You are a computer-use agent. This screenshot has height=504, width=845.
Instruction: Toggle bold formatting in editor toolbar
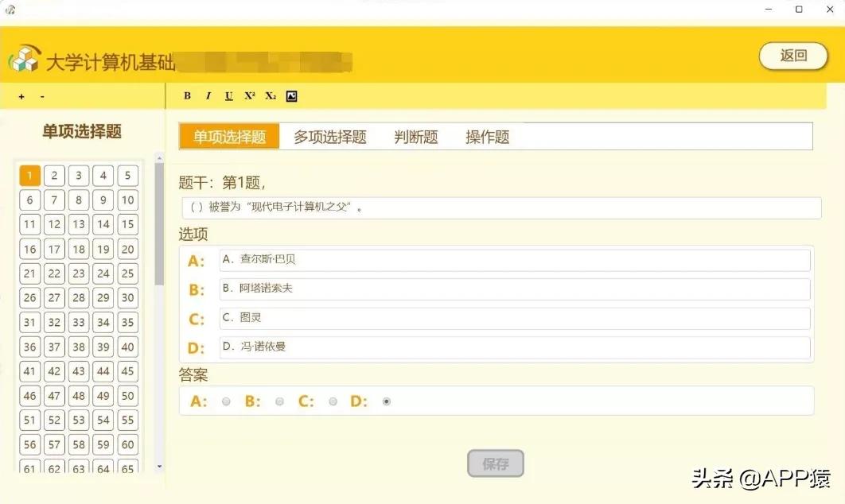187,96
